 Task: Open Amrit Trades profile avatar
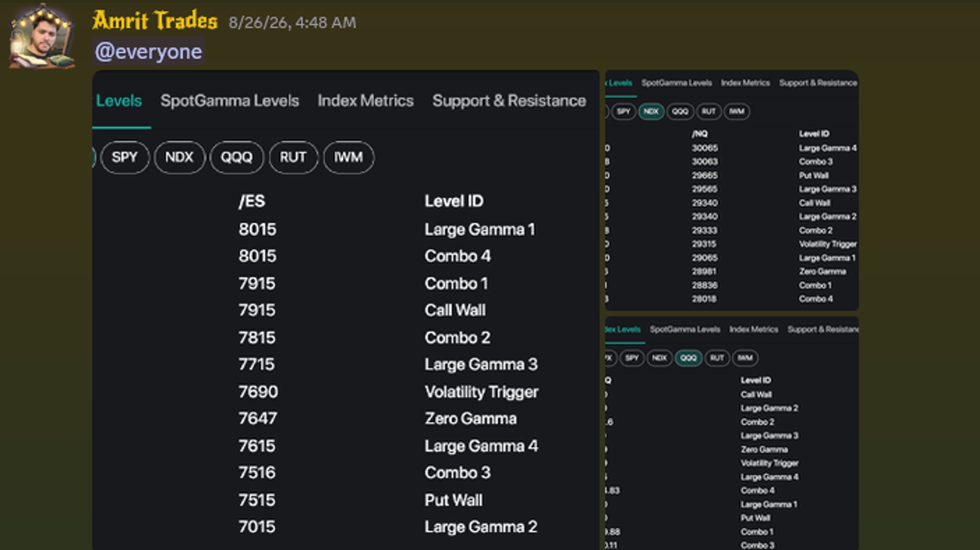coord(42,36)
